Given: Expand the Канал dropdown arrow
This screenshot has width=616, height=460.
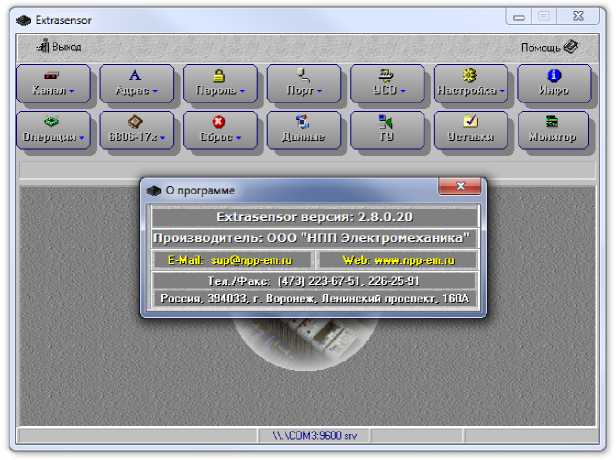Looking at the screenshot, I should click(72, 91).
